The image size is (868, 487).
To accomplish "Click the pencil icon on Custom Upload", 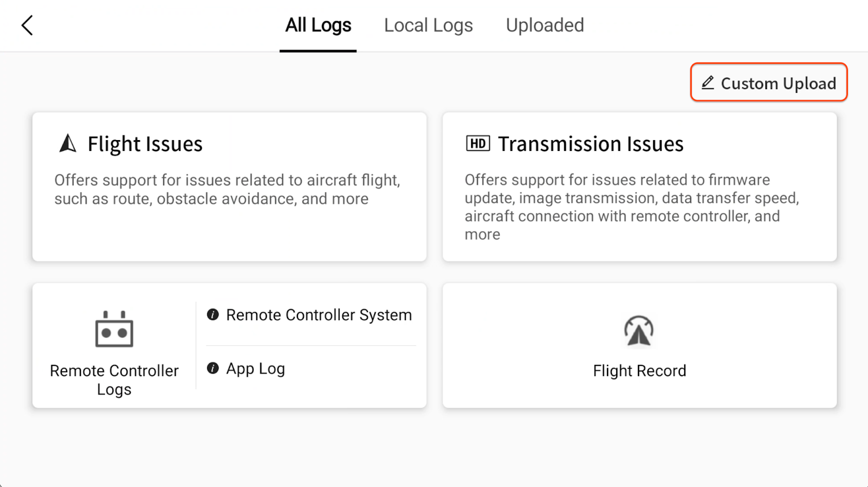I will point(708,83).
